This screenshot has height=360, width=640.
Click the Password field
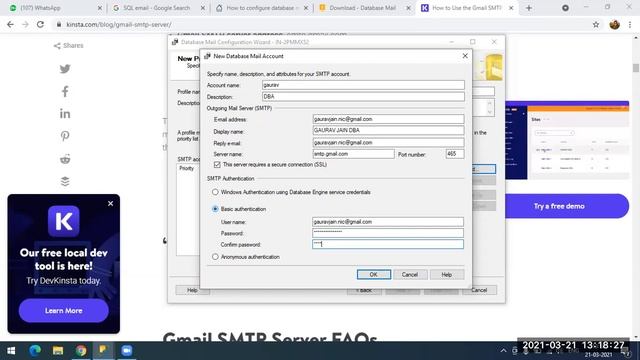tap(388, 233)
